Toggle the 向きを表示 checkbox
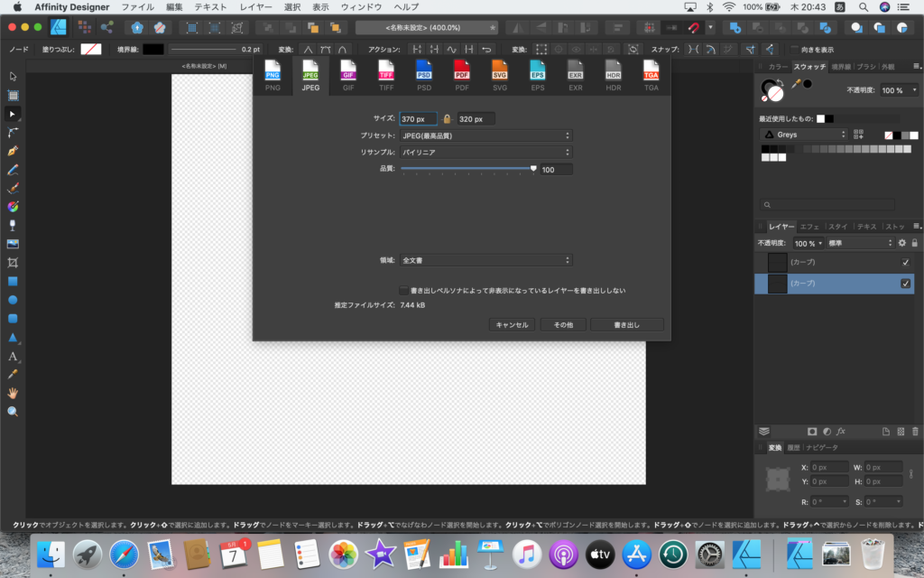924x578 pixels. (794, 50)
